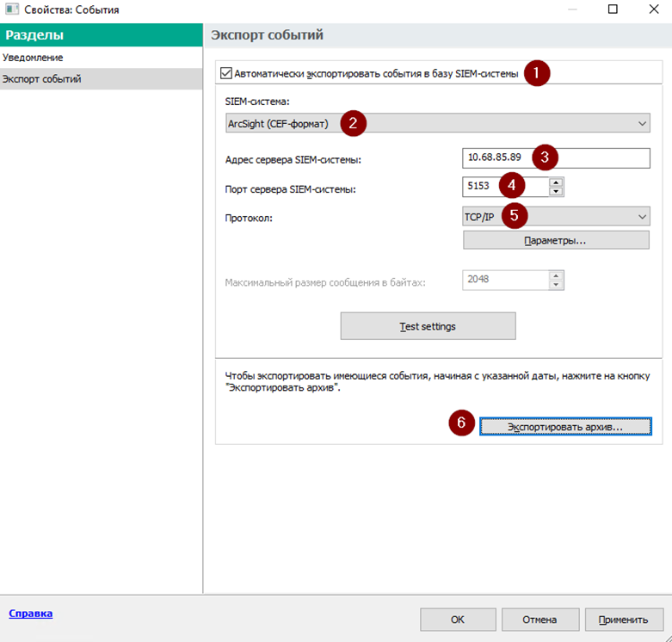Close the Свойства: События window

point(654,9)
